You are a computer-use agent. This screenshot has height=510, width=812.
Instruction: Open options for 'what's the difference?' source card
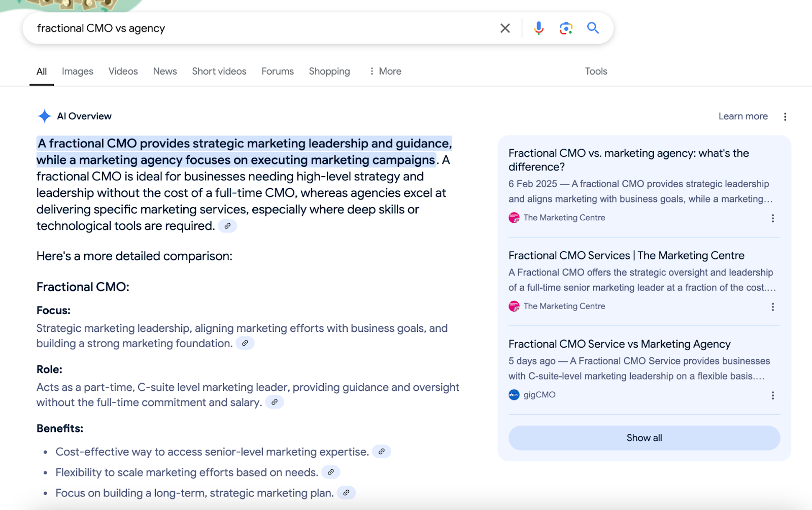click(772, 218)
